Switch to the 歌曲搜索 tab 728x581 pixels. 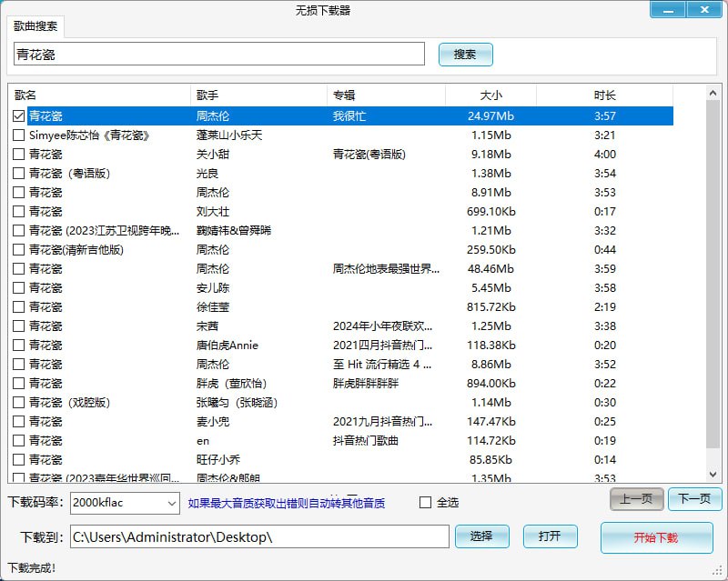click(35, 27)
